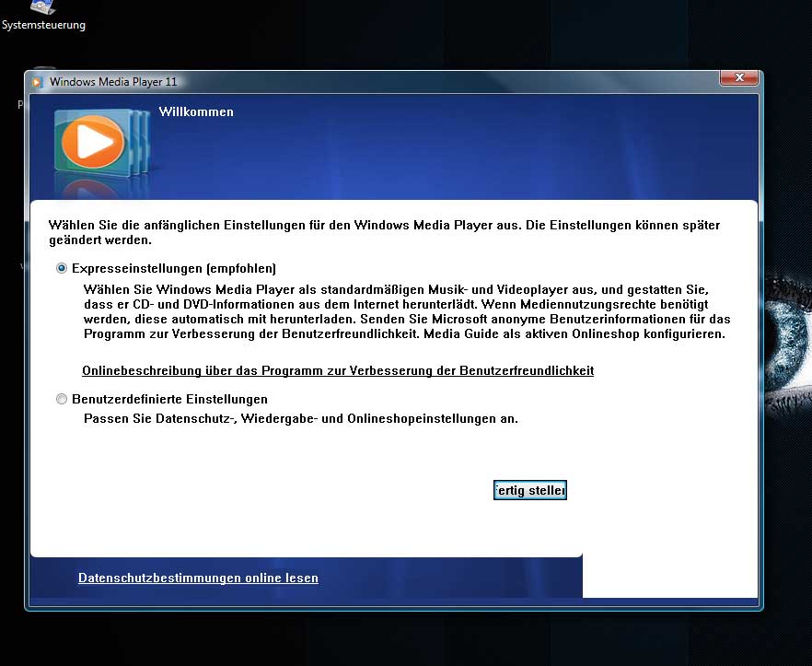Click the 'Wählen Sie die anfänglichen Einstellungen' text
This screenshot has height=666, width=812.
(384, 233)
